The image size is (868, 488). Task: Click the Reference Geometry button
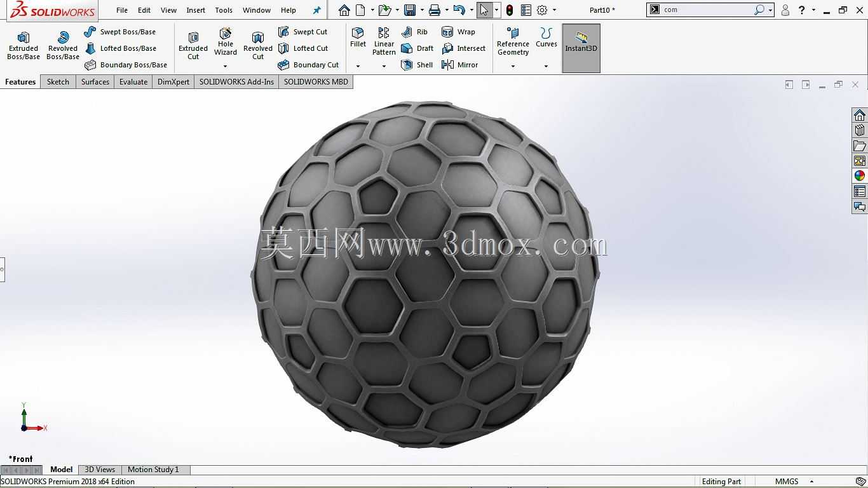(513, 41)
